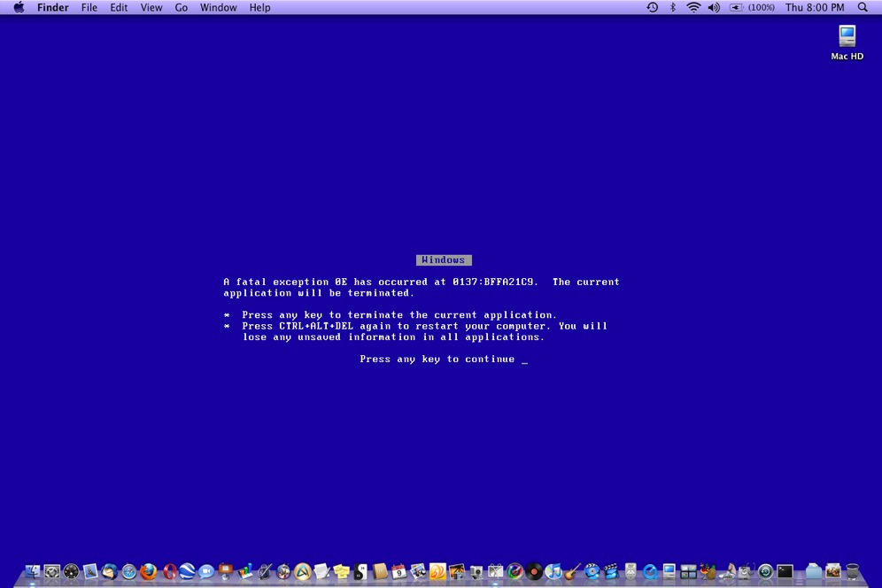The width and height of the screenshot is (882, 588).
Task: Open the Wi-Fi AirPort menu
Action: 693,7
